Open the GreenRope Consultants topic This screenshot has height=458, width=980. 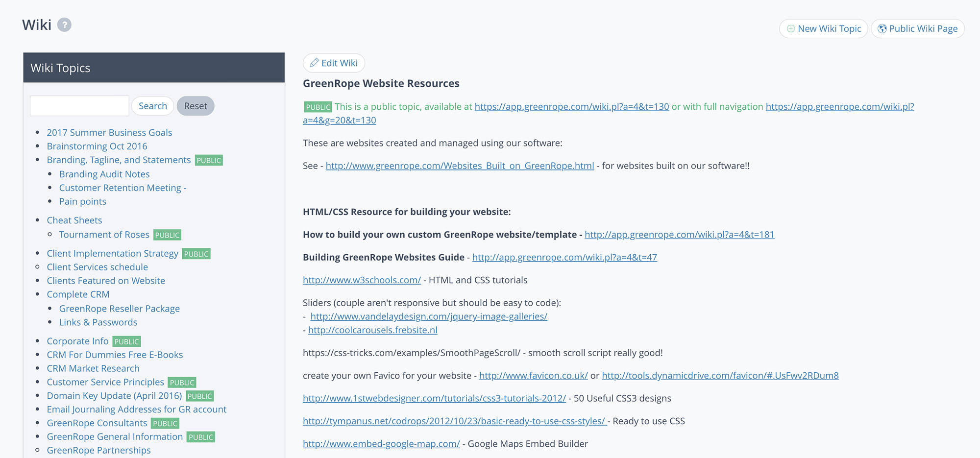(x=97, y=423)
